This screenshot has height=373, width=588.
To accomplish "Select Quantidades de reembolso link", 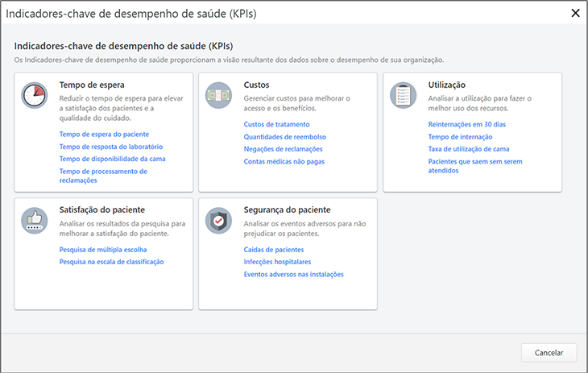I will [284, 137].
